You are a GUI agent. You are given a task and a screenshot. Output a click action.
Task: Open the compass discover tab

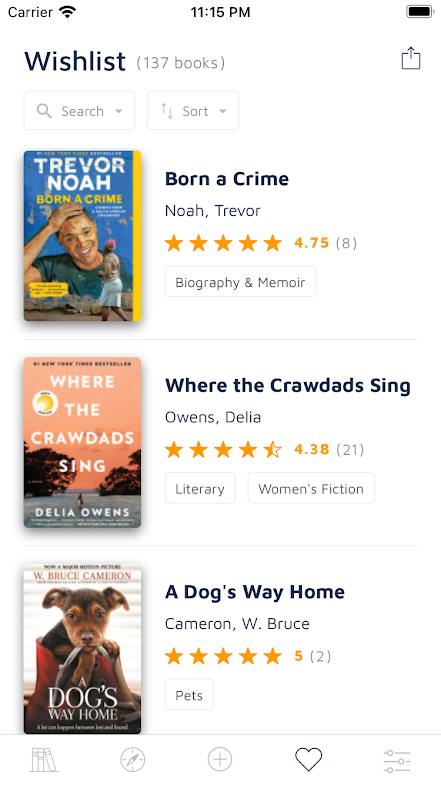(x=133, y=759)
